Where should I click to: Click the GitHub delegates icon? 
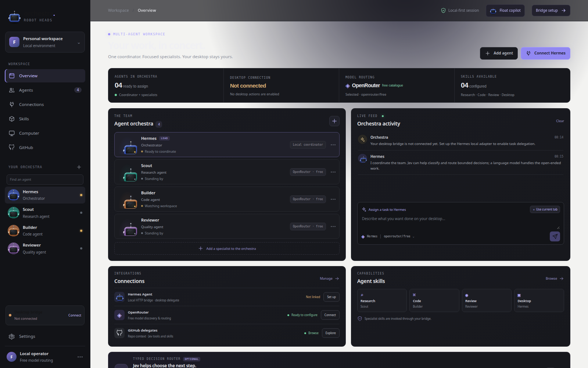pyautogui.click(x=119, y=333)
